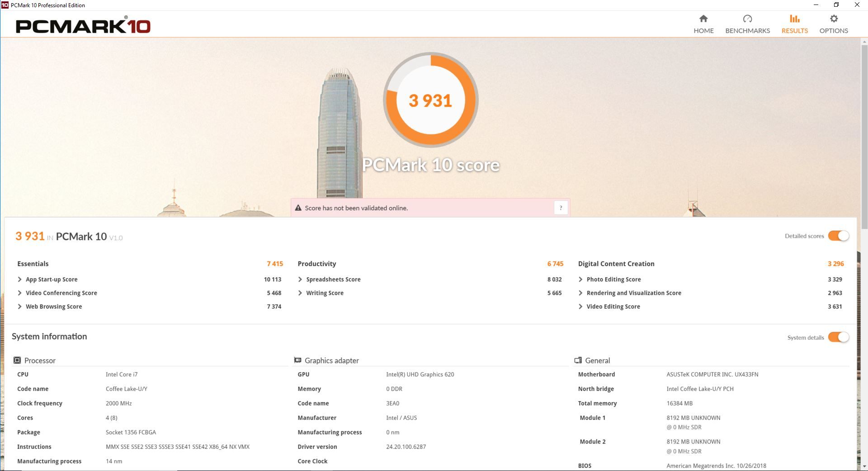
Task: Expand Photo Editing Score
Action: tap(580, 279)
